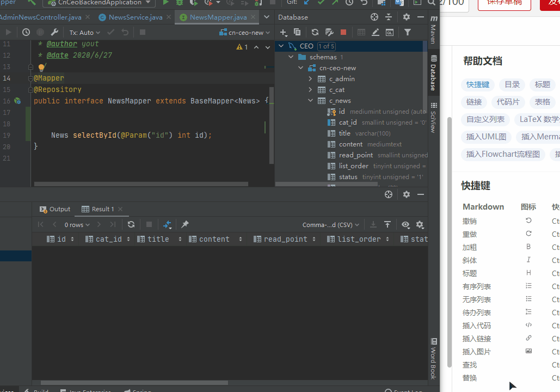Click the query history clock icon

tap(26, 32)
